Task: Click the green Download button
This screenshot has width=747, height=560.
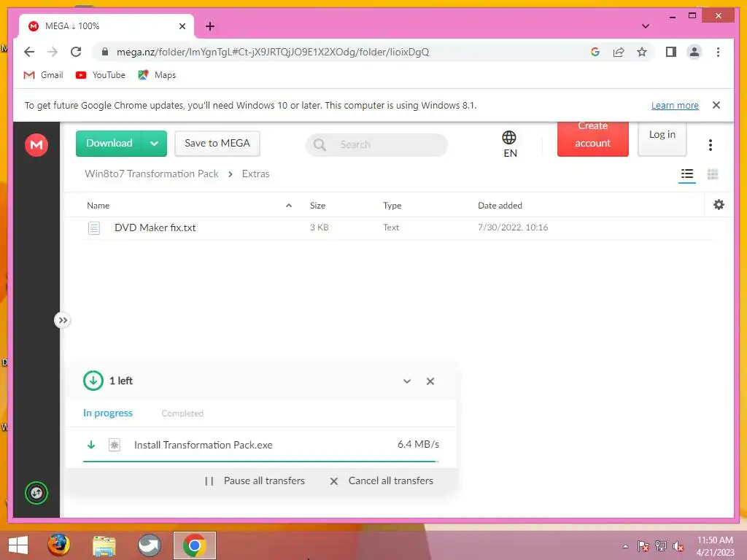Action: [109, 144]
